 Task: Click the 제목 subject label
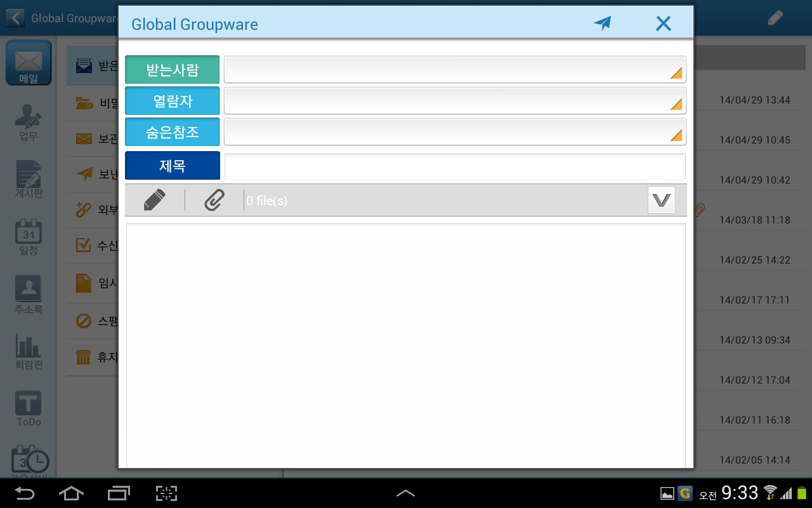pos(173,166)
